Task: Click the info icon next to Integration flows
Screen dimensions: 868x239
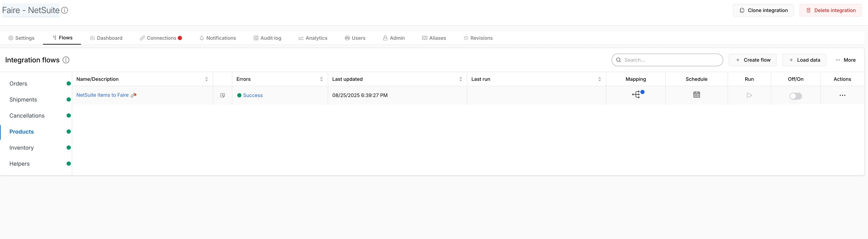Action: (66, 60)
